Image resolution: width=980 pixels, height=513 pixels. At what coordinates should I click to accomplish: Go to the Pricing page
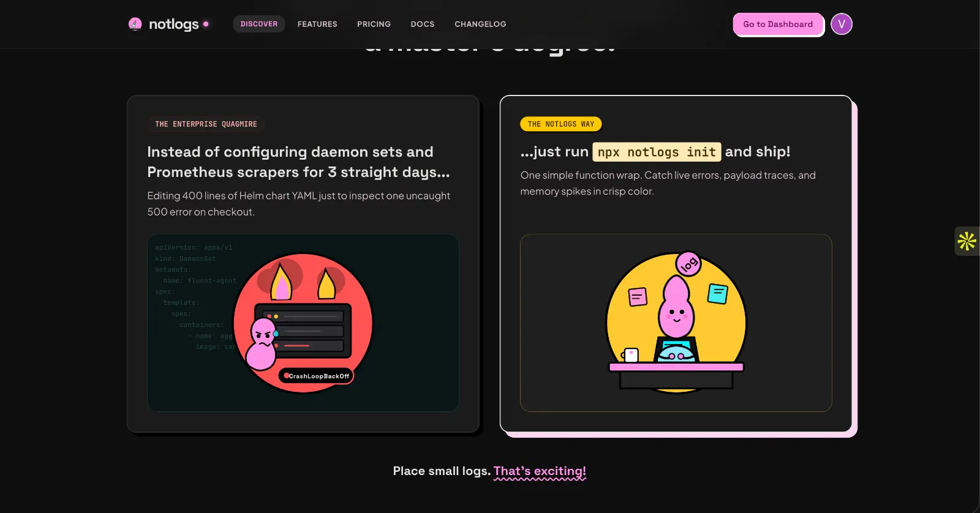click(x=374, y=24)
